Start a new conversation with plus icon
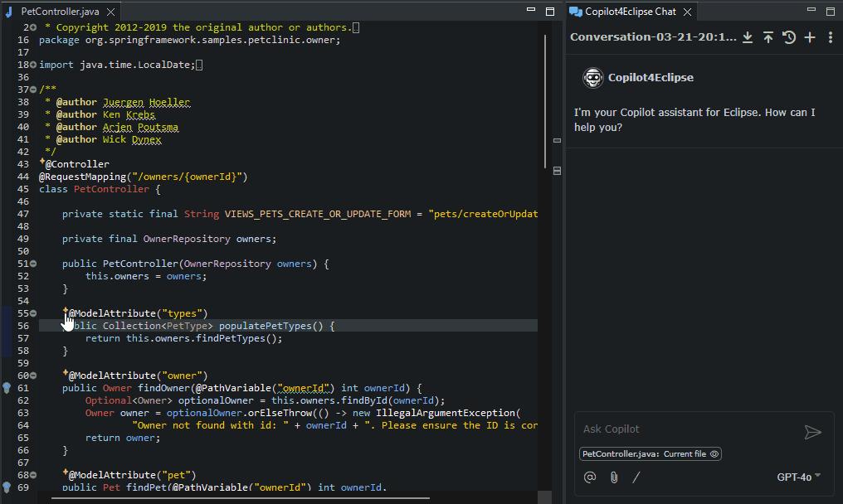Viewport: 843px width, 504px height. (810, 37)
